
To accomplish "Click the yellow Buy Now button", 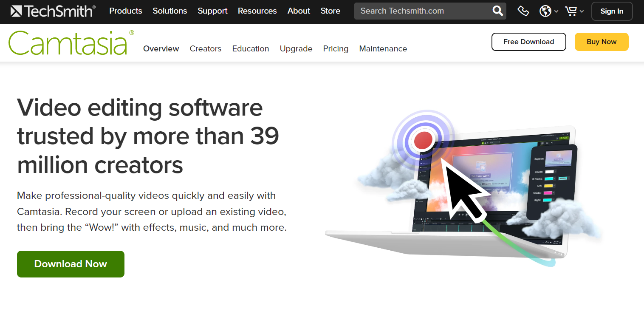I will coord(602,42).
